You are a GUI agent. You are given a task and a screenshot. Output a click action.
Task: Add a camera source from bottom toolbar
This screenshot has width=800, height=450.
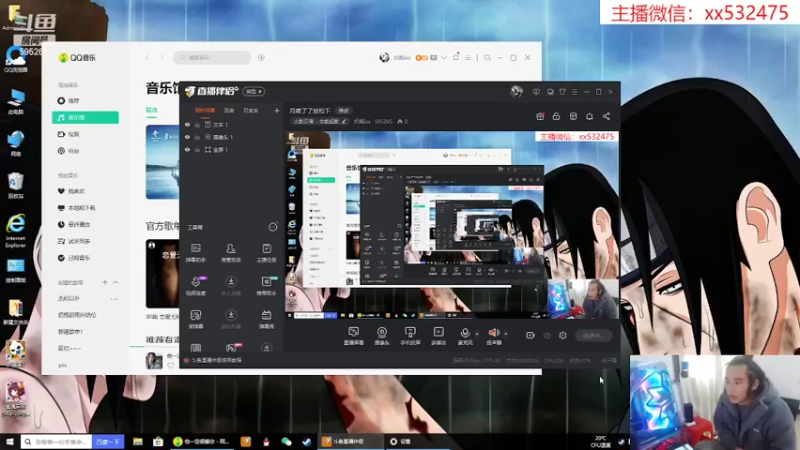382,336
